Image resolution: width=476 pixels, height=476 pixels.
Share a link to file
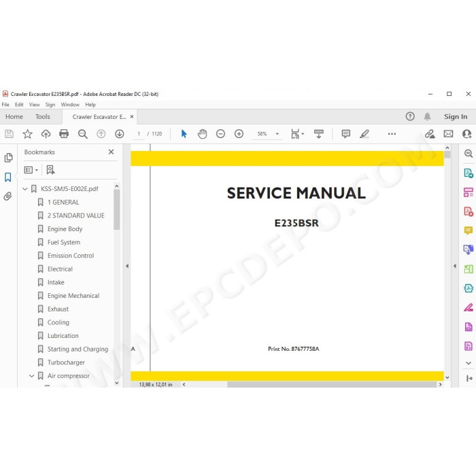pos(430,134)
